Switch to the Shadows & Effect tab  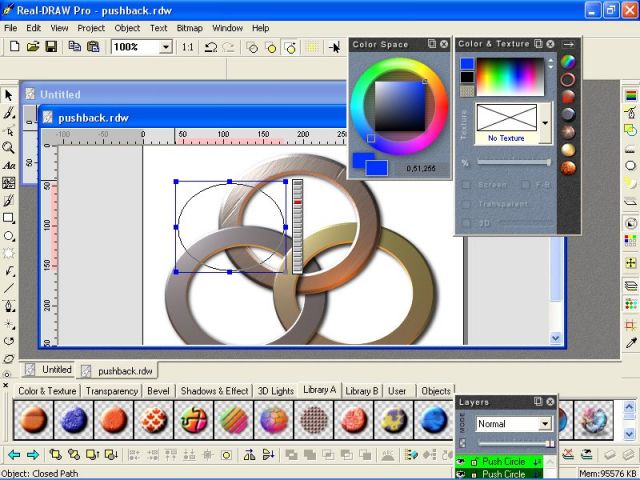(x=214, y=391)
